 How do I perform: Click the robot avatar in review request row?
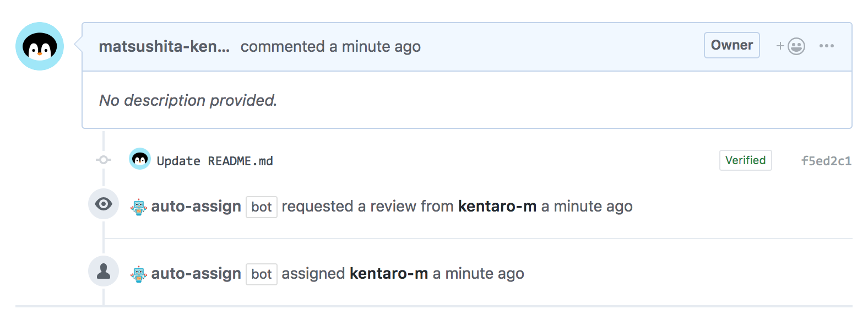[139, 207]
